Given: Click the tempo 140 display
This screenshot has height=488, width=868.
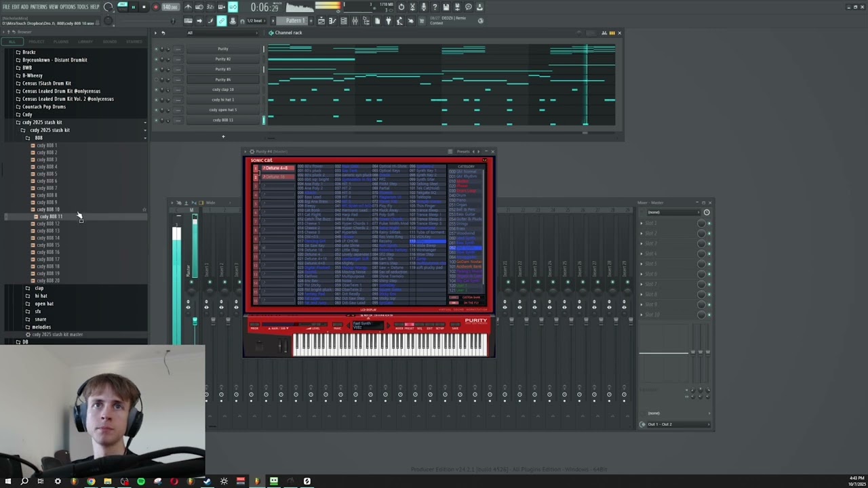Looking at the screenshot, I should click(170, 7).
